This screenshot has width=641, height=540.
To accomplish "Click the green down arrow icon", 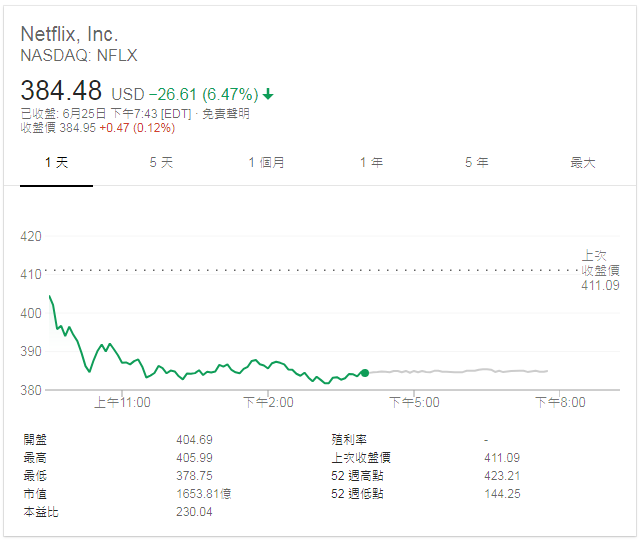I will click(268, 95).
